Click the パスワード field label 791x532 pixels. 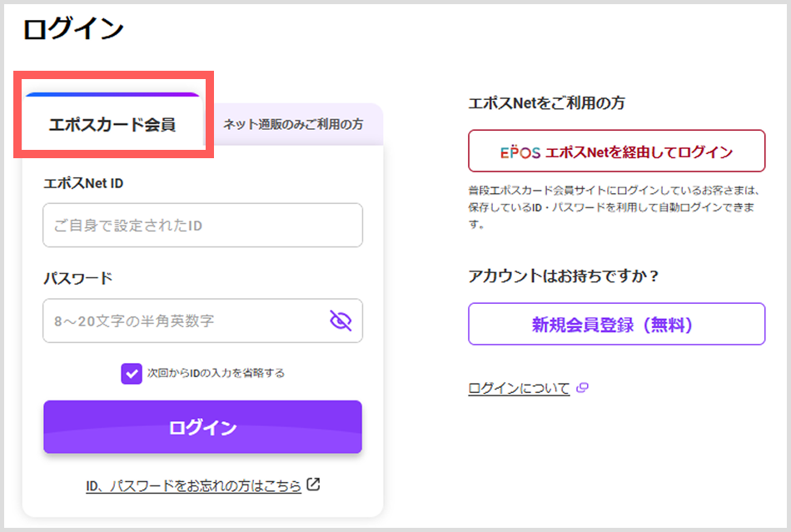(77, 278)
